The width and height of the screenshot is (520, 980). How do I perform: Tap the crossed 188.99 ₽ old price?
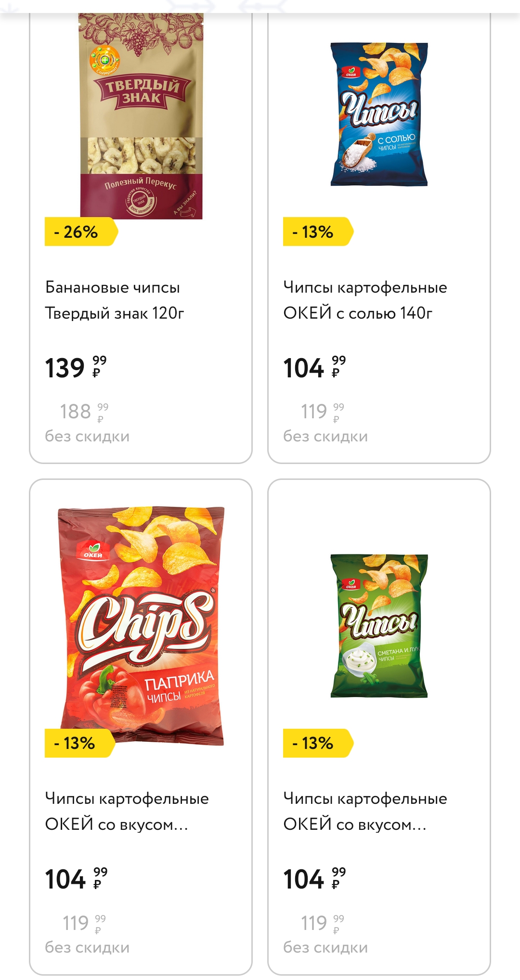click(x=84, y=412)
